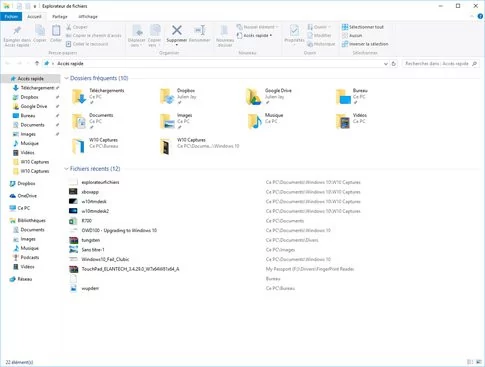Click Inverser la sélection button
This screenshot has height=367, width=485.
365,44
